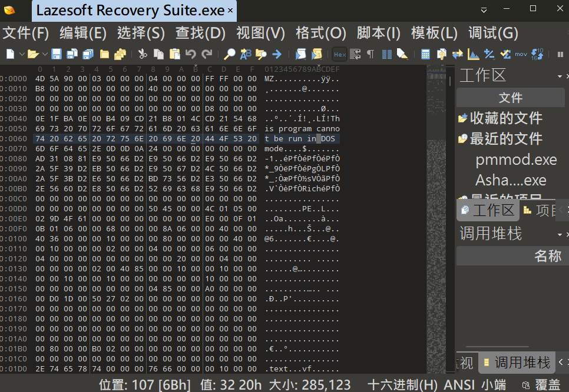Open the 调试(G) menu
569x392 pixels.
point(493,33)
